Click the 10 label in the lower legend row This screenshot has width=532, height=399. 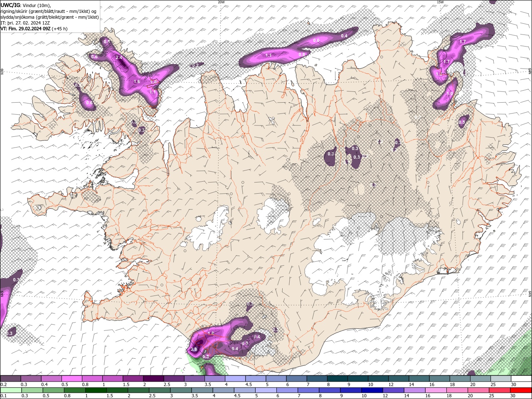tap(364, 396)
